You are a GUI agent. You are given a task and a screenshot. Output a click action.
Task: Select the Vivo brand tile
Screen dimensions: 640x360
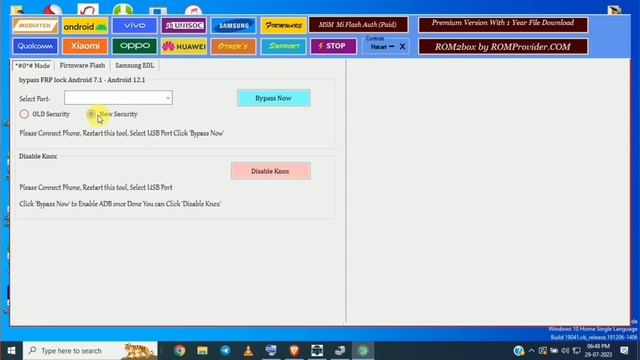[x=134, y=26]
